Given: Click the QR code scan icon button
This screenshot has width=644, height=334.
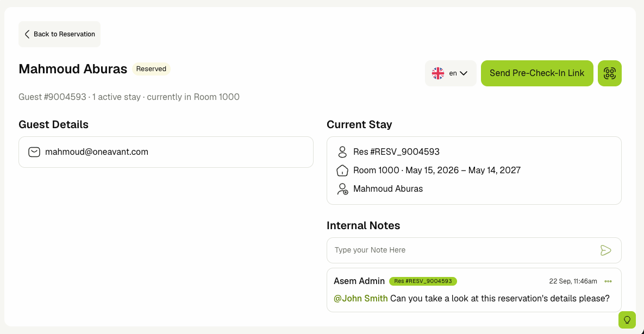Looking at the screenshot, I should (610, 73).
